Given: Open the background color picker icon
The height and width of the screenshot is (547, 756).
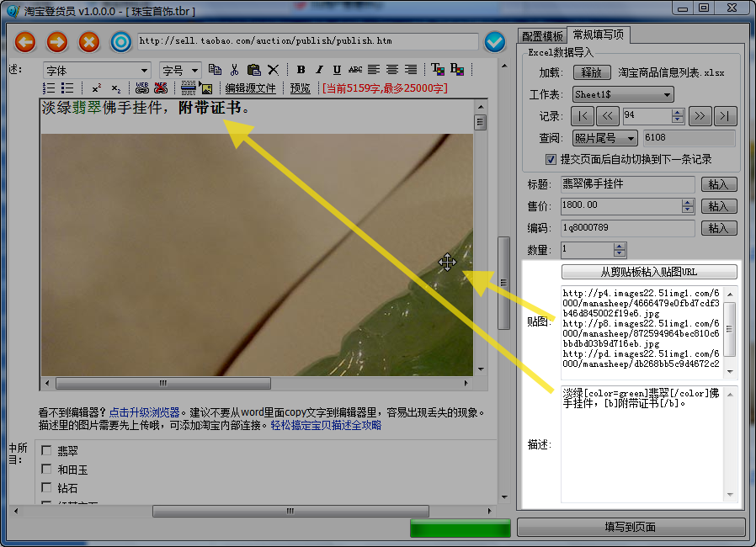Looking at the screenshot, I should pos(457,70).
